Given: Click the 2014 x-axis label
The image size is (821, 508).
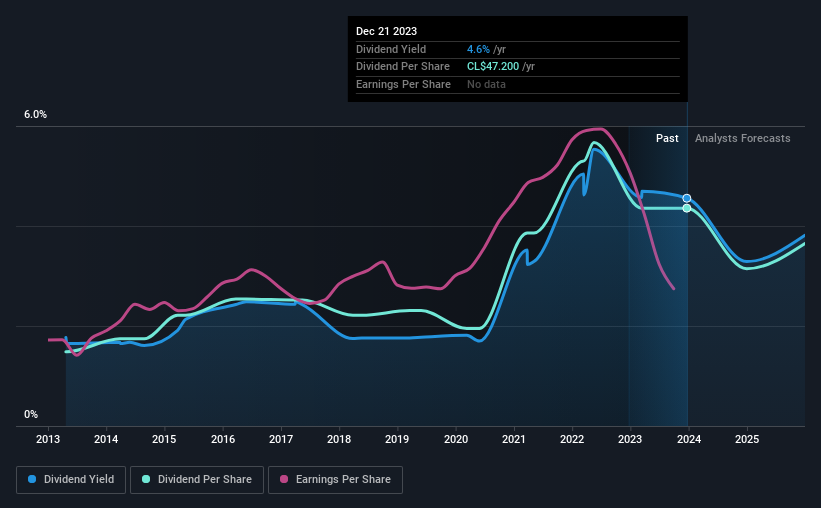Looking at the screenshot, I should [106, 439].
